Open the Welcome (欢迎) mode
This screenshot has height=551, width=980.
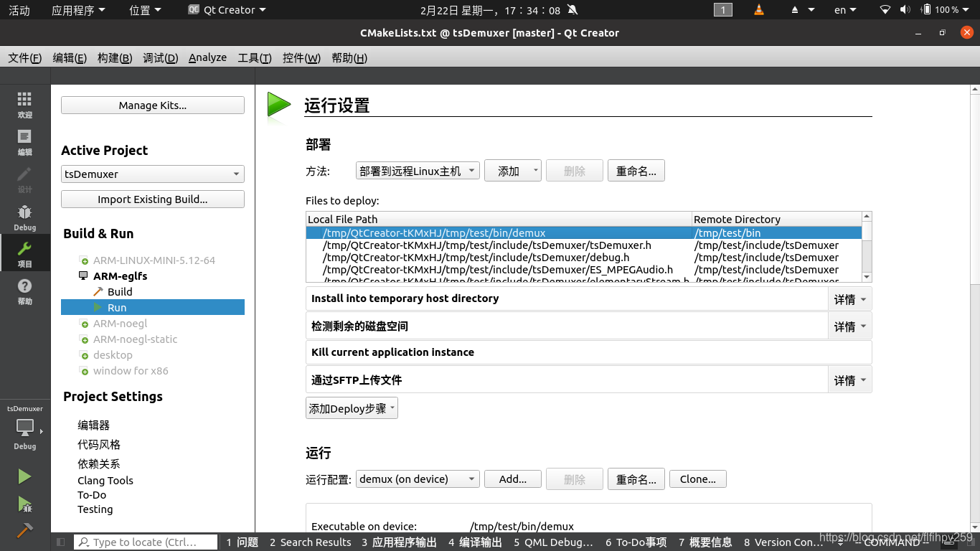(x=24, y=105)
